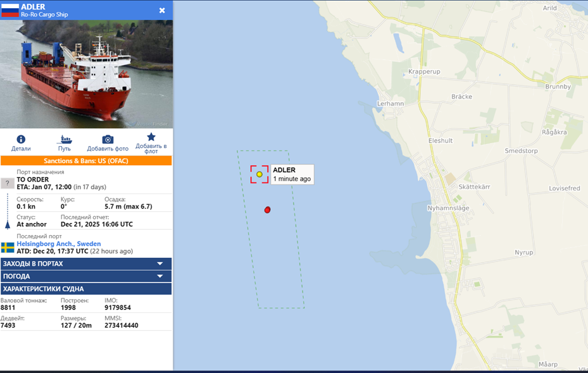
Task: Click the Добавить фото camera icon
Action: 108,139
